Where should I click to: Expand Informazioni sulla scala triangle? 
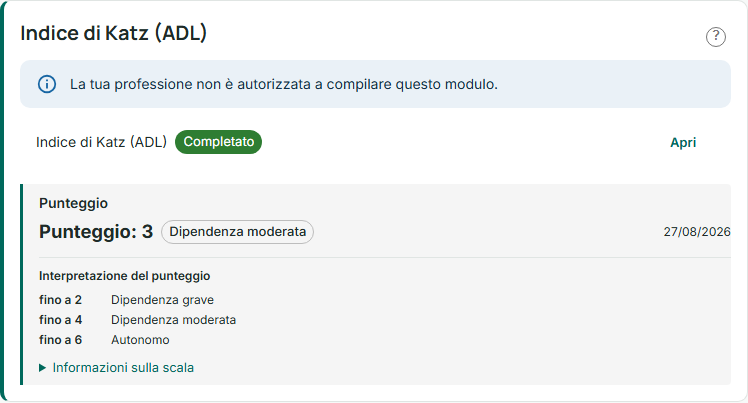[42, 367]
